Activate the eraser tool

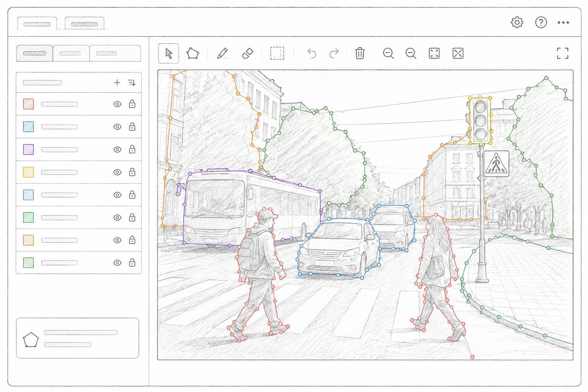click(248, 53)
